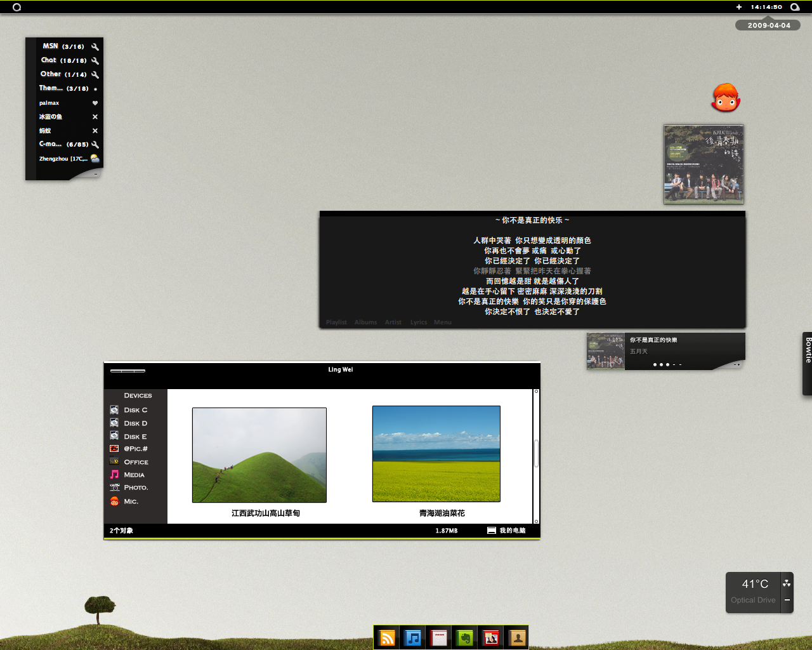The width and height of the screenshot is (812, 650).
Task: Open the Photo. sidebar folder
Action: pyautogui.click(x=129, y=487)
